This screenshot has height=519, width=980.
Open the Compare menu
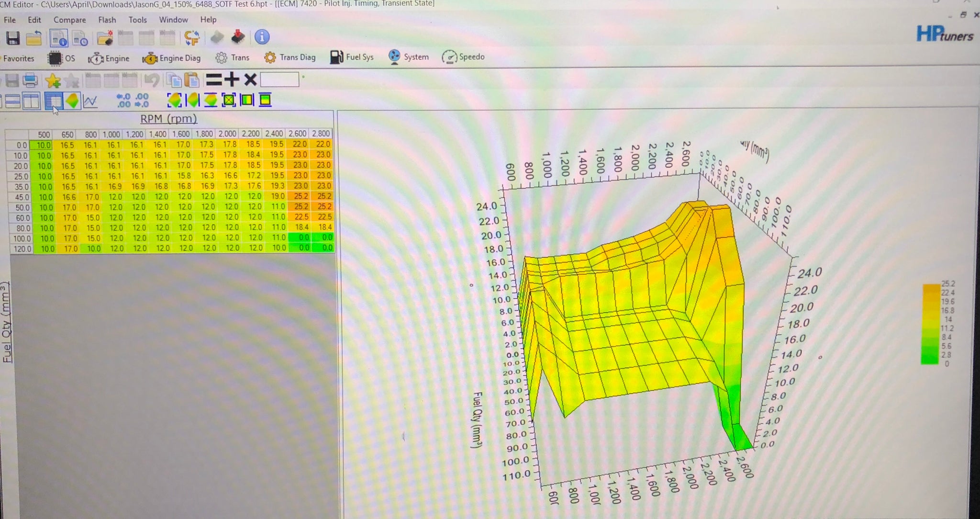[69, 20]
